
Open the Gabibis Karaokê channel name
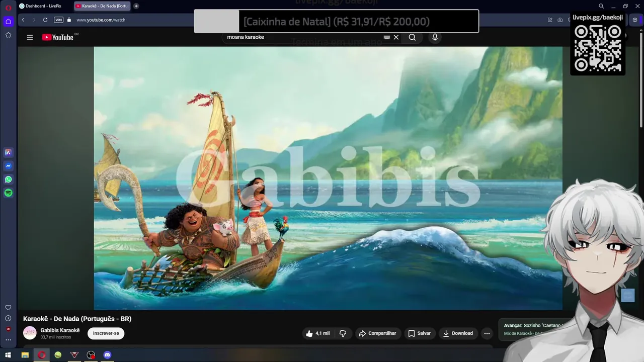click(x=60, y=330)
